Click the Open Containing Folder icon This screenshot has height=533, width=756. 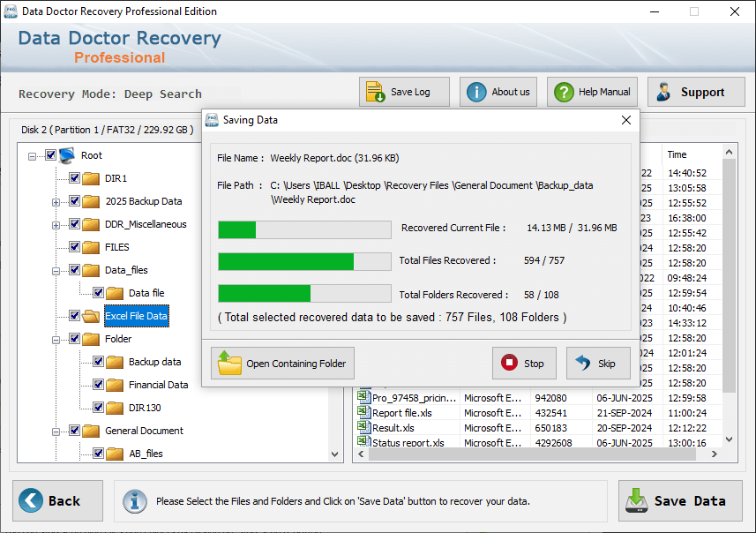coord(229,363)
